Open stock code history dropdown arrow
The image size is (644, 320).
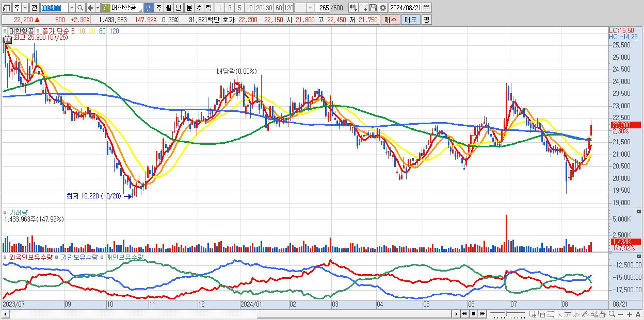point(72,8)
